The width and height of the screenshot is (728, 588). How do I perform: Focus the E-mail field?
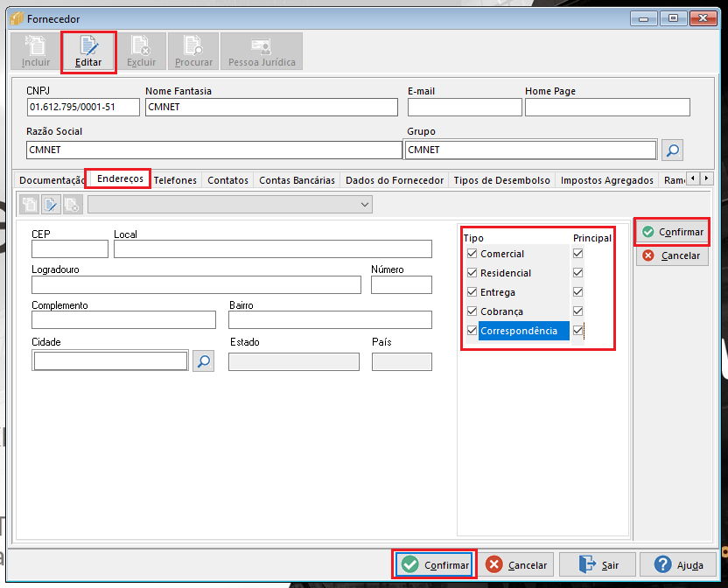coord(465,107)
